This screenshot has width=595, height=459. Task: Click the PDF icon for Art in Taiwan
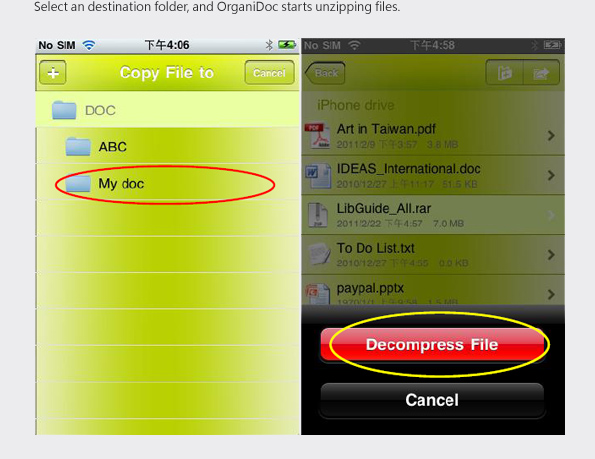(317, 135)
